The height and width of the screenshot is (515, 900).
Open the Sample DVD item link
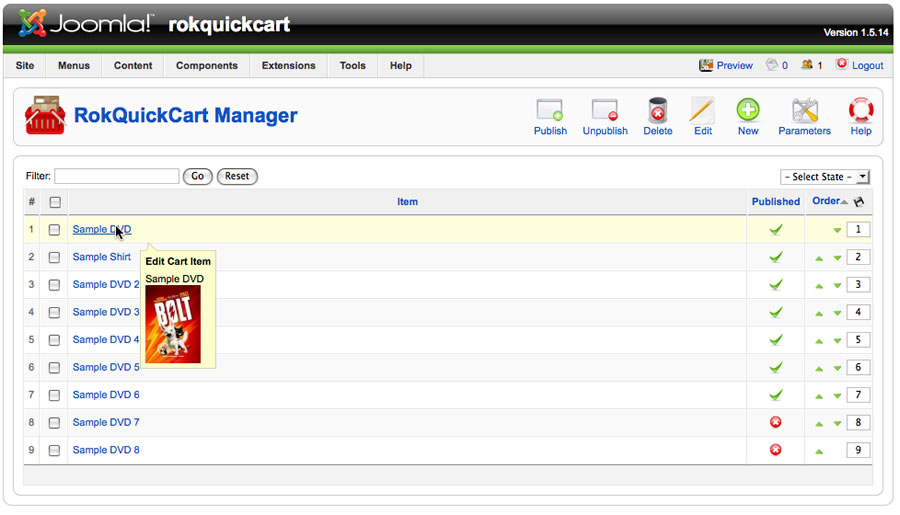[x=102, y=230]
